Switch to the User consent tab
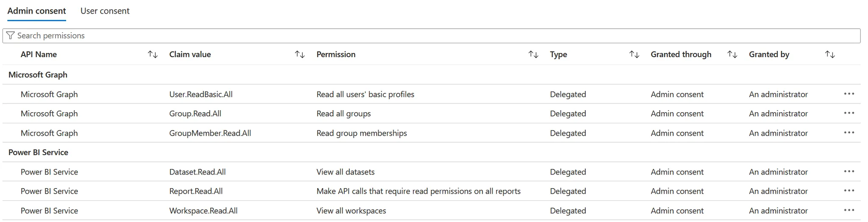This screenshot has width=868, height=222. [105, 11]
